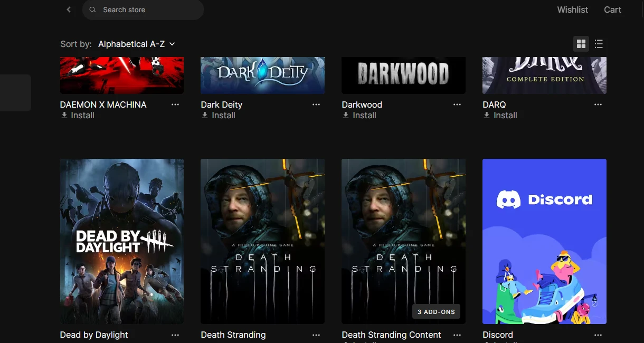Click the DAEMON X MACHINA title text
The width and height of the screenshot is (644, 343).
[x=103, y=104]
